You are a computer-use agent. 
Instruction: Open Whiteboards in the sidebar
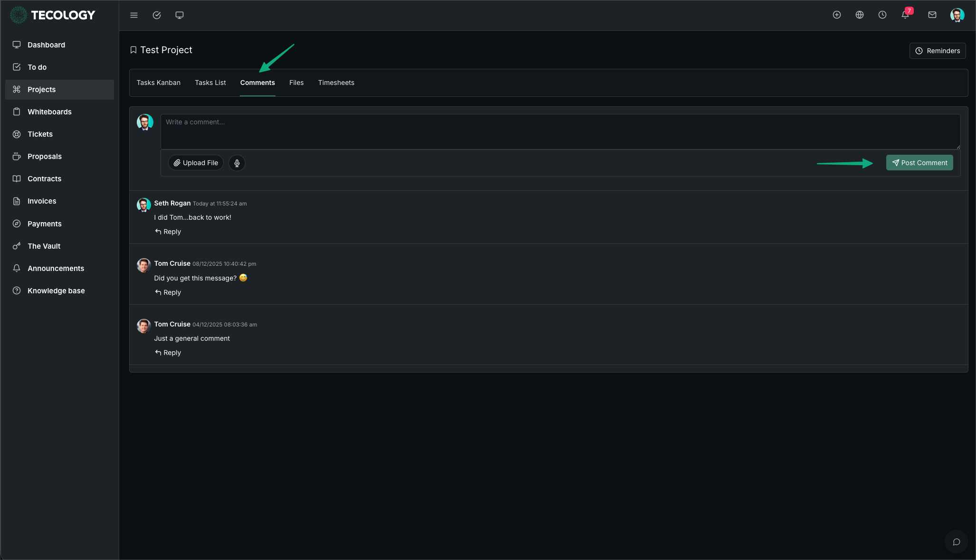click(49, 112)
